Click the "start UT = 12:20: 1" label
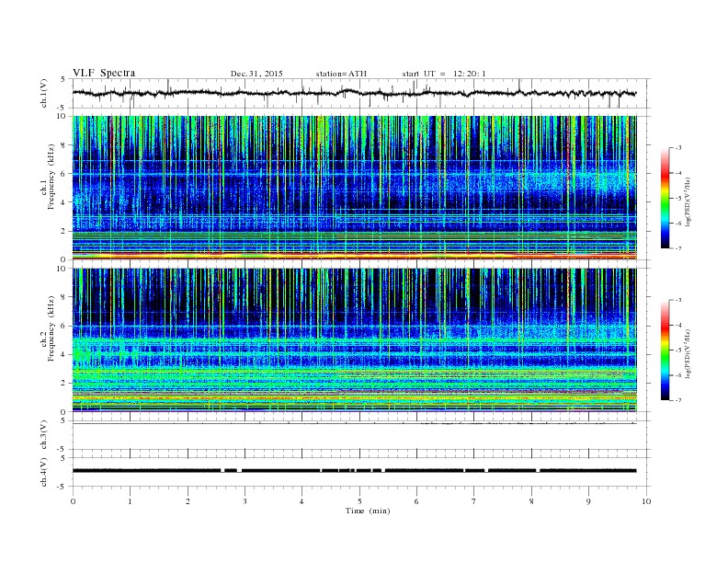This screenshot has height=563, width=728. coord(444,74)
